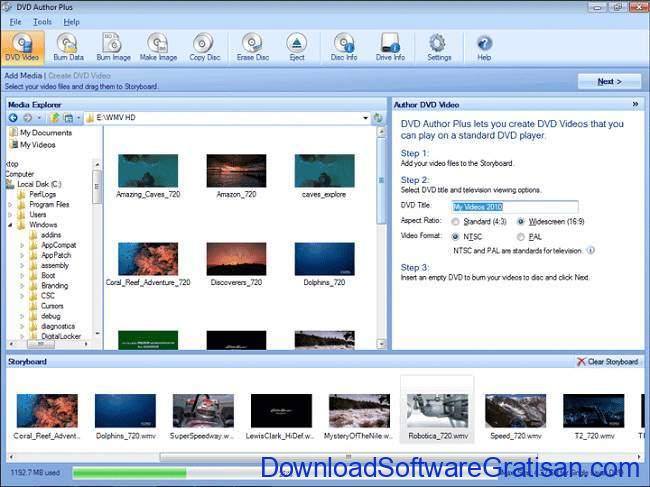Open the Settings gear
The image size is (650, 487).
(439, 47)
